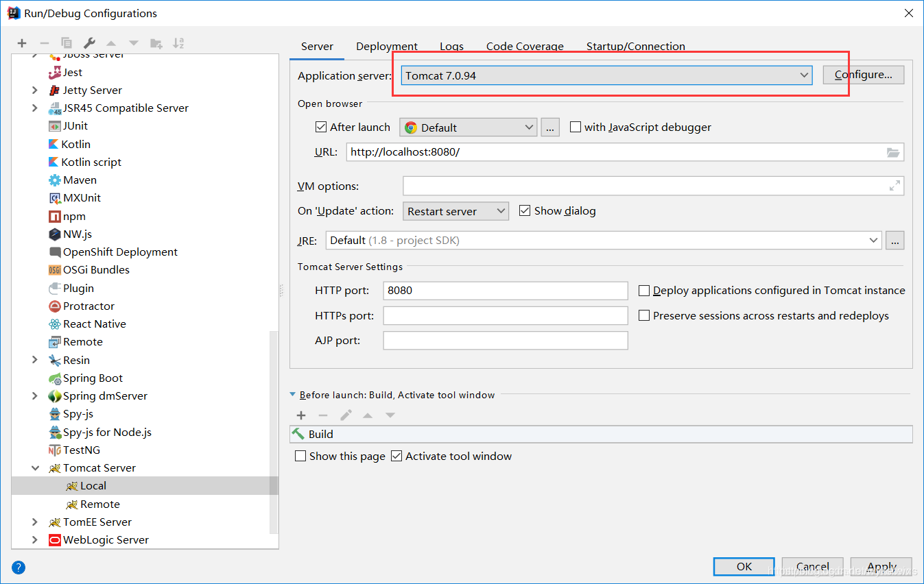Viewport: 924px width, 584px height.
Task: Add a new configuration with the plus icon
Action: (x=22, y=43)
